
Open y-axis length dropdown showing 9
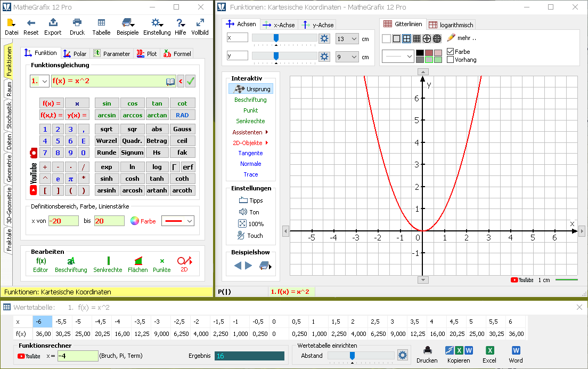[347, 57]
